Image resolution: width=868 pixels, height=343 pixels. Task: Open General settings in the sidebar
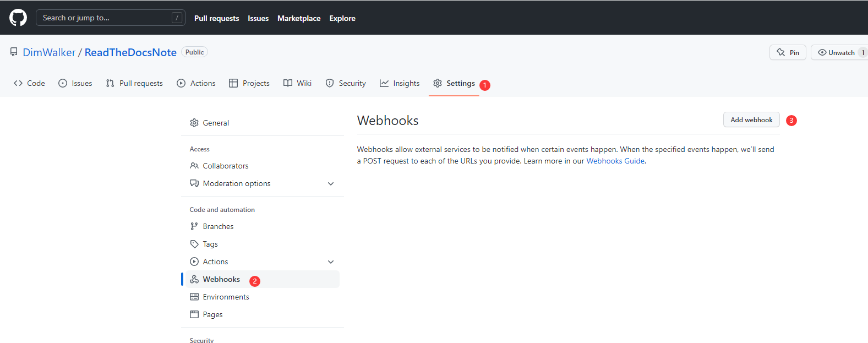click(x=263, y=123)
